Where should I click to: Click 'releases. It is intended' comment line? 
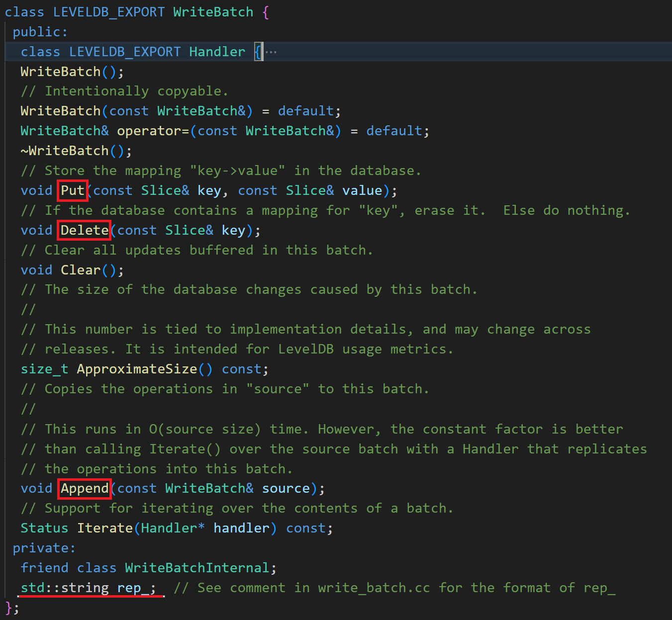[237, 349]
